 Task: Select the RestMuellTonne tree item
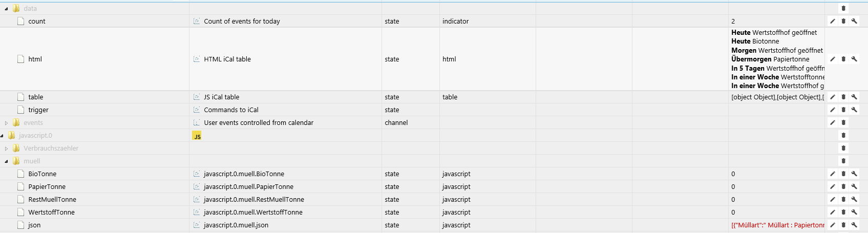[52, 199]
